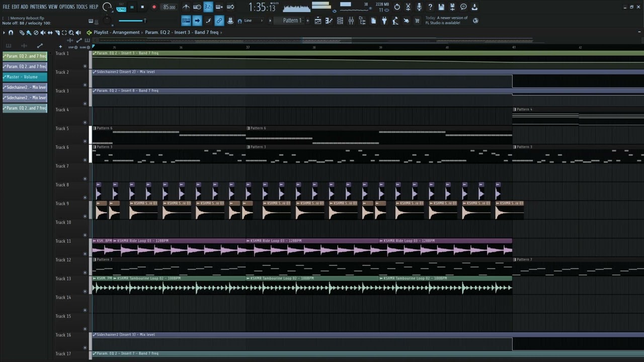Screen dimensions: 644x362
Task: Toggle the STEP edit option
Action: pyautogui.click(x=72, y=47)
